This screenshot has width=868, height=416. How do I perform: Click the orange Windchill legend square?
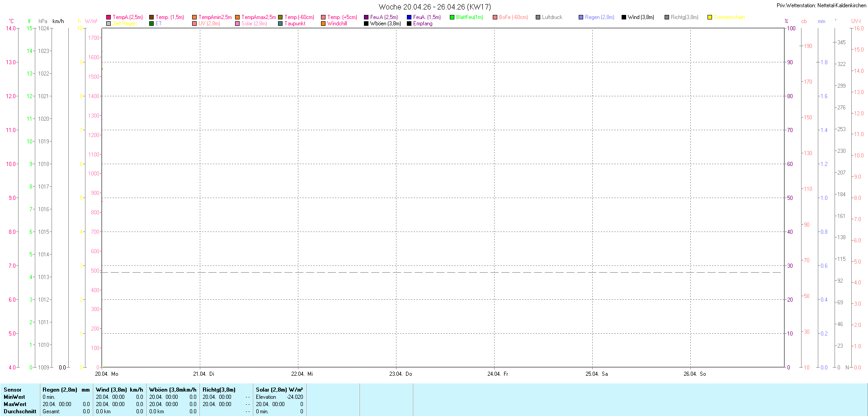tap(323, 24)
